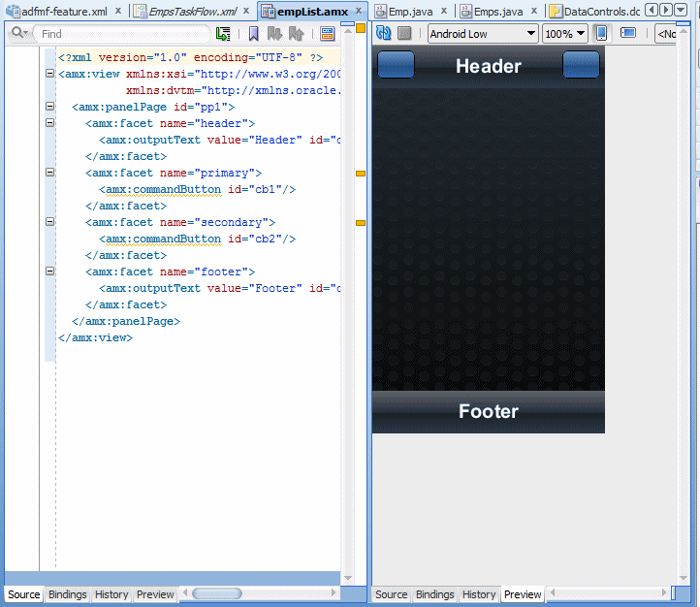Screen dimensions: 700x607
Task: Collapse the secondary facet fold
Action: 50,222
